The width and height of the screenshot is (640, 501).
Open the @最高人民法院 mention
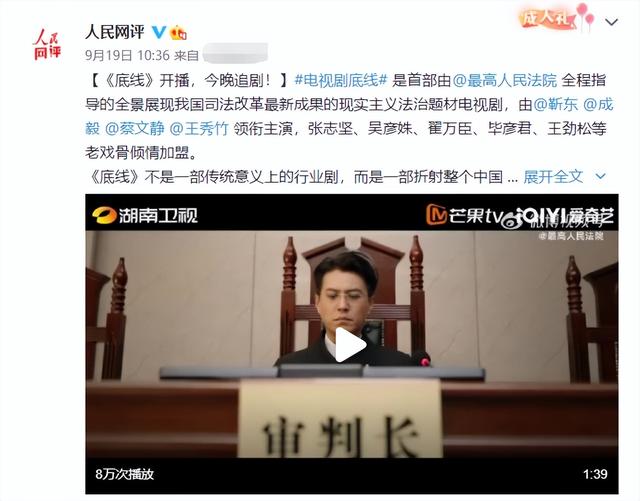(x=504, y=80)
